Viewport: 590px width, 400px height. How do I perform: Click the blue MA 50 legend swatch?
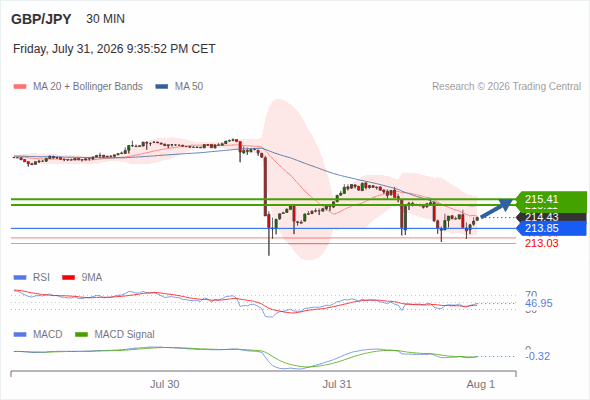(162, 87)
